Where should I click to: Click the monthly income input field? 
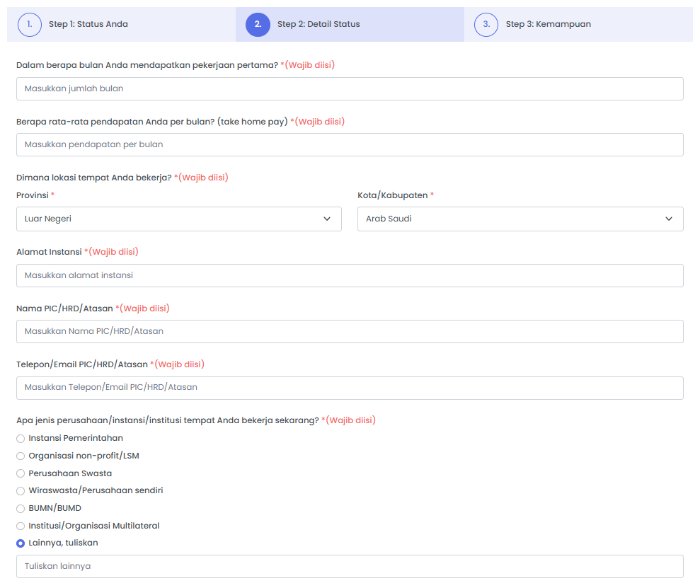point(350,144)
